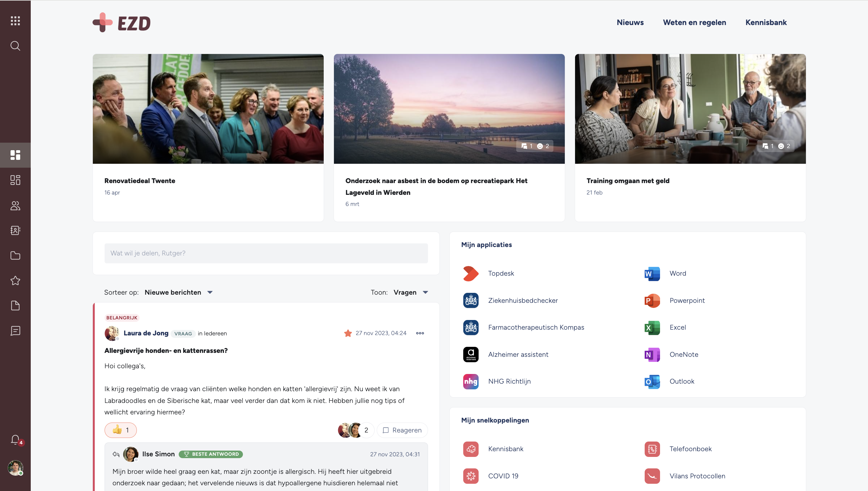Open the people icon in sidebar
The width and height of the screenshot is (868, 491).
click(x=15, y=205)
